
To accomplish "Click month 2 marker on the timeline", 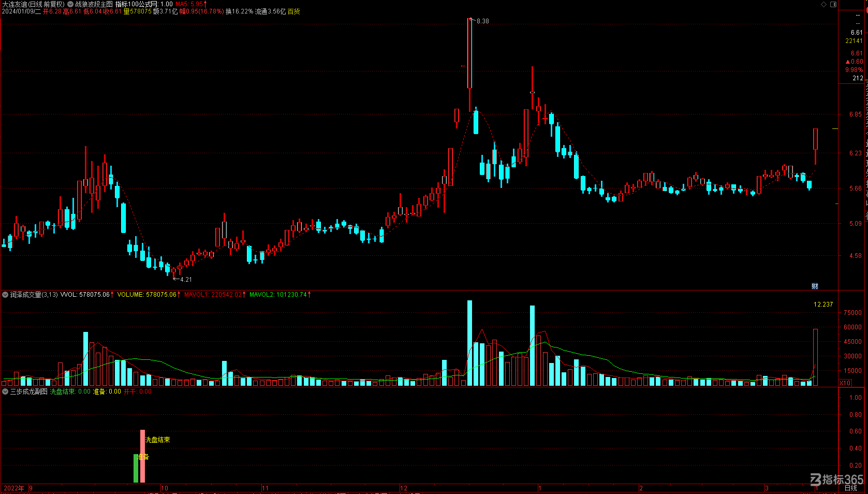I will 641,488.
